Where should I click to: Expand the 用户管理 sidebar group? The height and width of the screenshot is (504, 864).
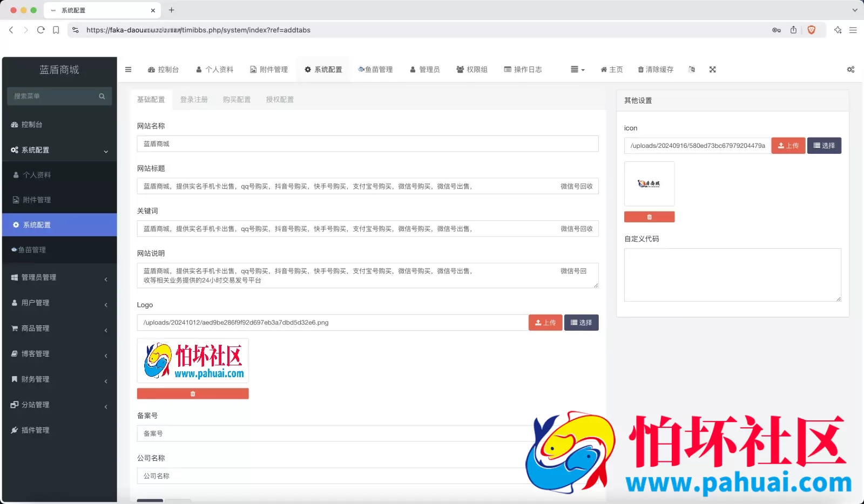[x=59, y=303]
